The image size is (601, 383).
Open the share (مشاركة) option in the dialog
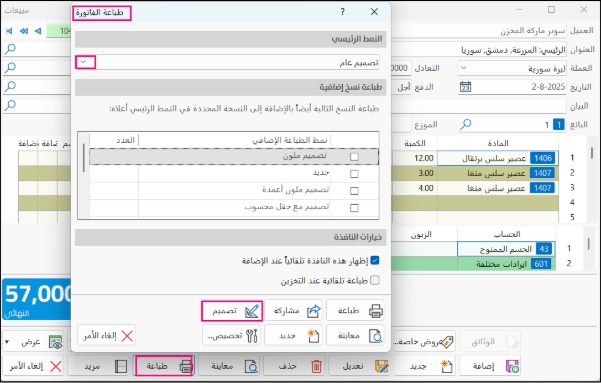point(294,311)
